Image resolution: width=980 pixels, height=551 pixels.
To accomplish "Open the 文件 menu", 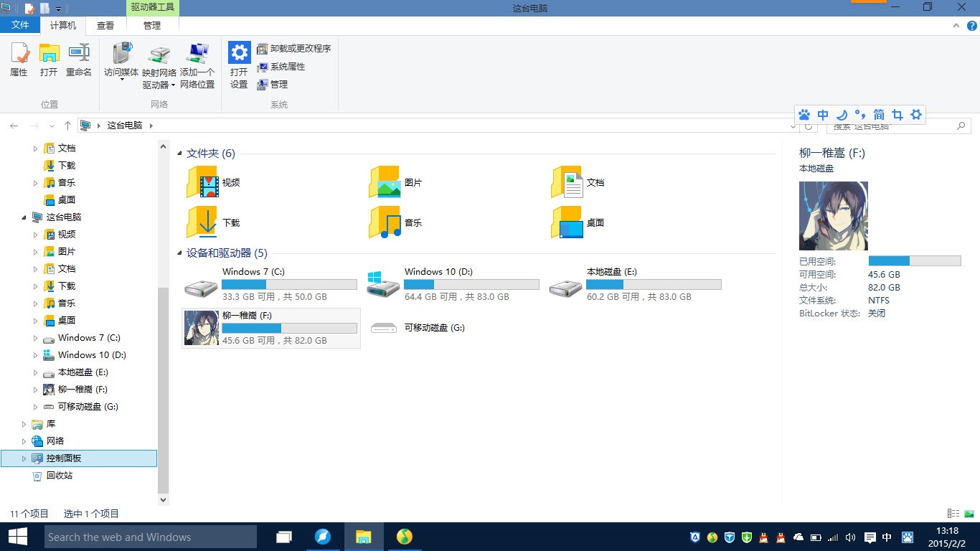I will coord(21,24).
